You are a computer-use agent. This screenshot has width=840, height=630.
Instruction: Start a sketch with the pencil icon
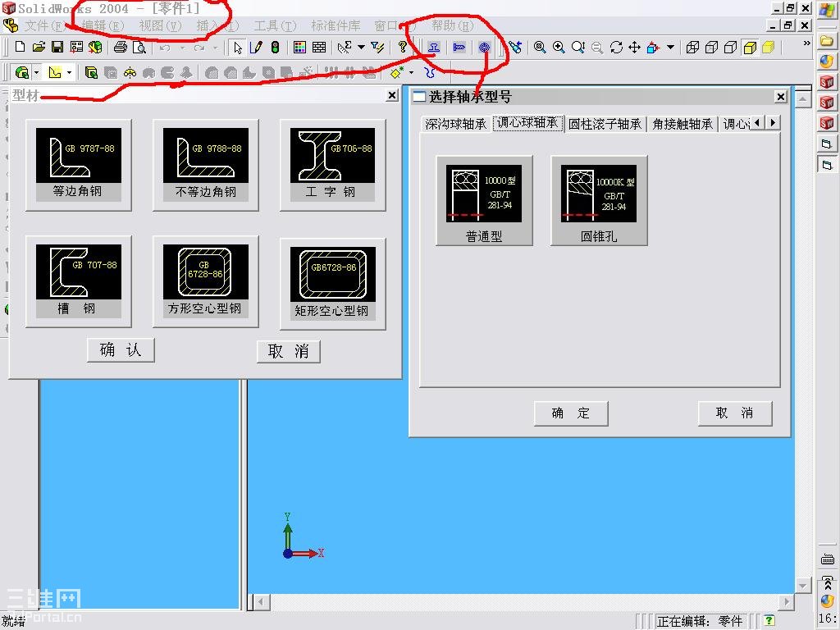coord(256,47)
